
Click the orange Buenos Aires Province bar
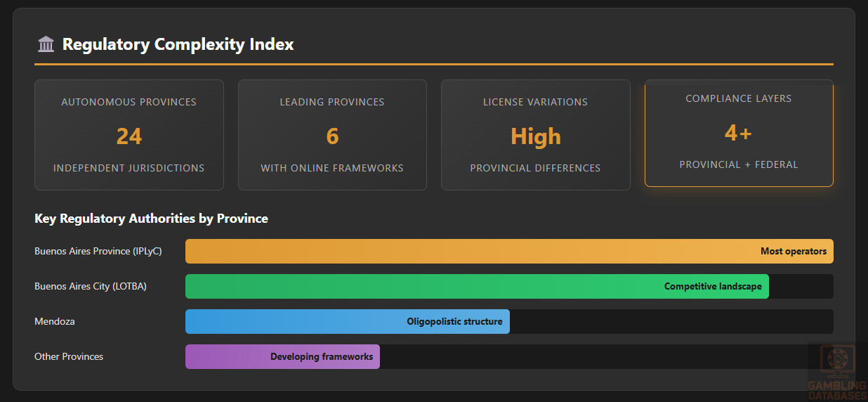coord(463,251)
